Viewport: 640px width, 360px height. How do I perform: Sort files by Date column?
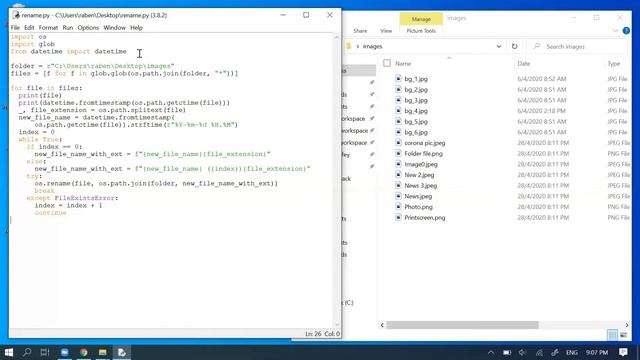coord(524,64)
